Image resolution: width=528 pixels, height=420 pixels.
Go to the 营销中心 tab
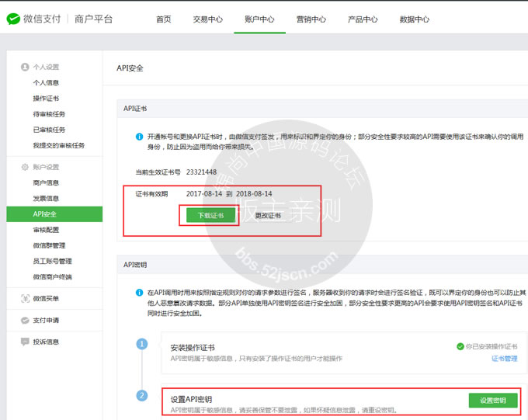[x=311, y=19]
